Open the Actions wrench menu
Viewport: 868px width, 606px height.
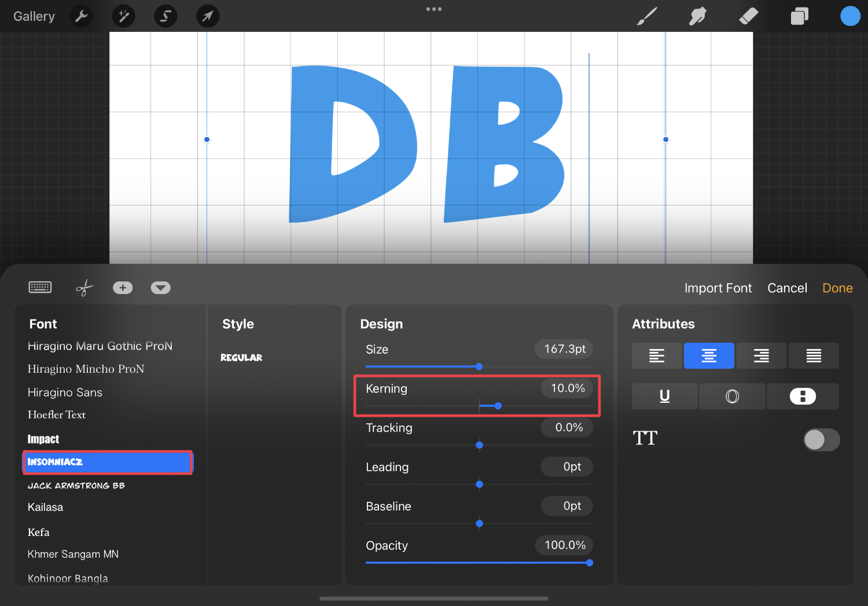click(81, 16)
